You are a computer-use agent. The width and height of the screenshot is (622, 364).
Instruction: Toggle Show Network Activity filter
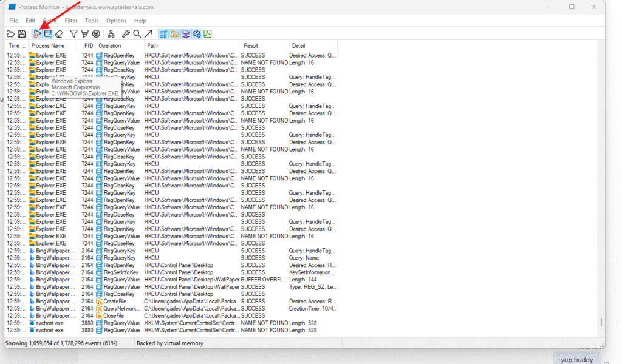(x=185, y=34)
